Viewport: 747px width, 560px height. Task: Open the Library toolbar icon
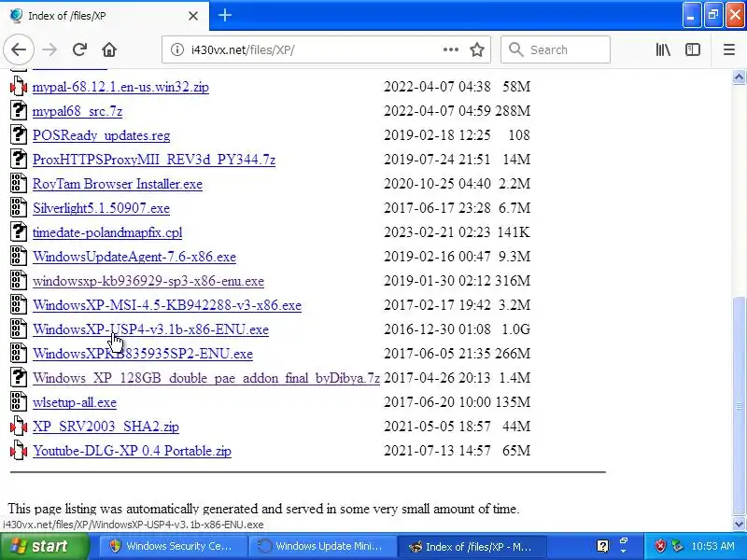663,49
